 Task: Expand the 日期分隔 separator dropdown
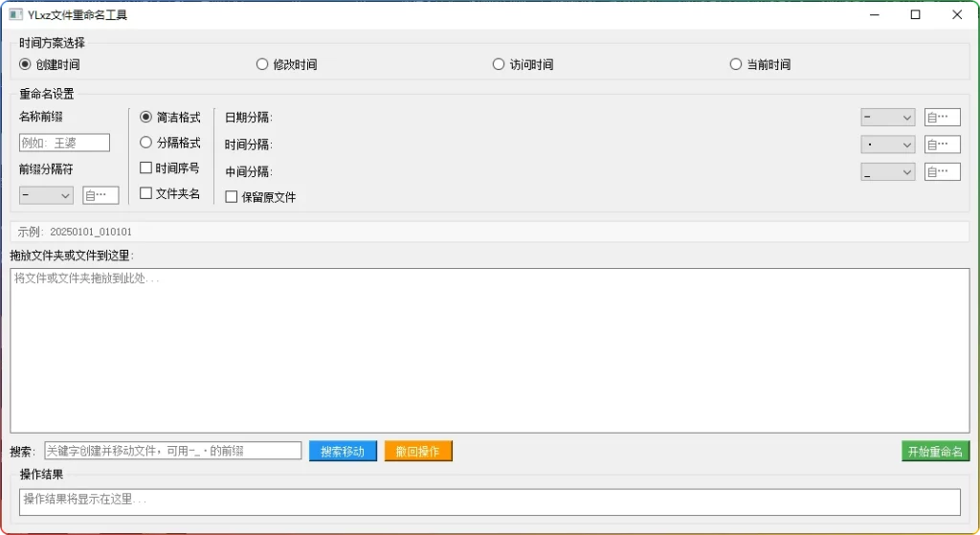coord(887,117)
